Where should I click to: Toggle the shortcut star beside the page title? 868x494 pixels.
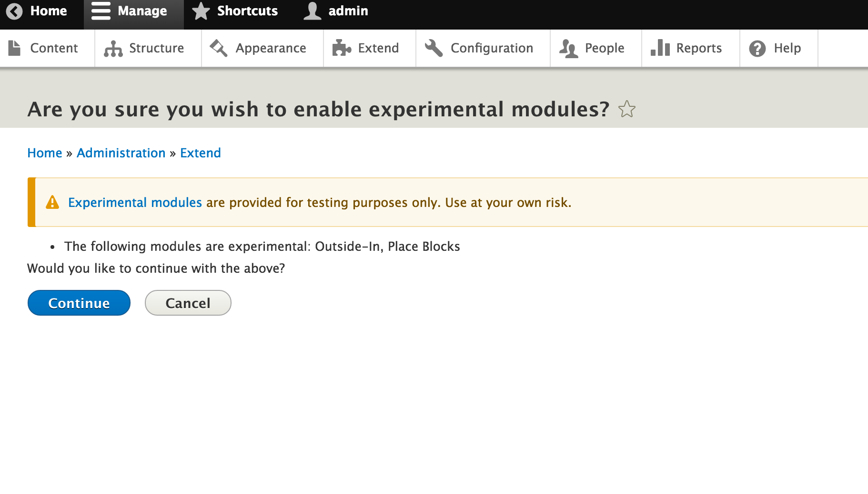pos(627,109)
